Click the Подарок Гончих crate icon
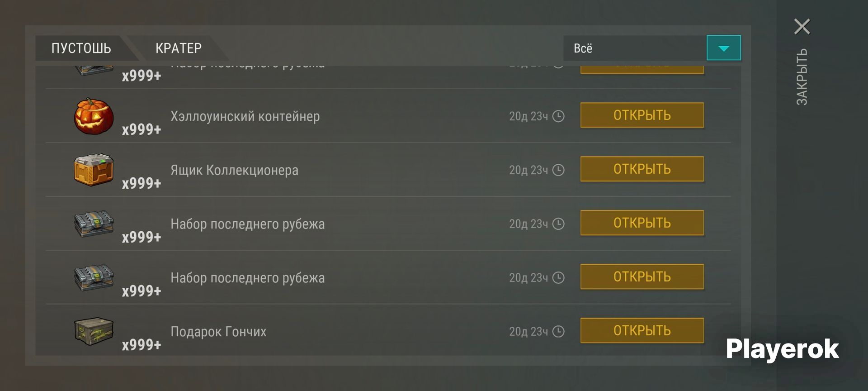 [94, 331]
